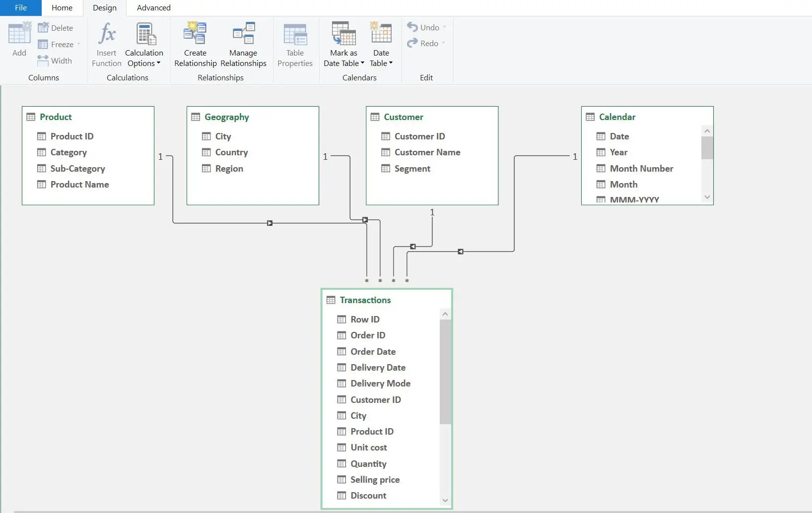This screenshot has height=513, width=812.
Task: Click the Transactions table scroll up arrow
Action: [x=445, y=314]
